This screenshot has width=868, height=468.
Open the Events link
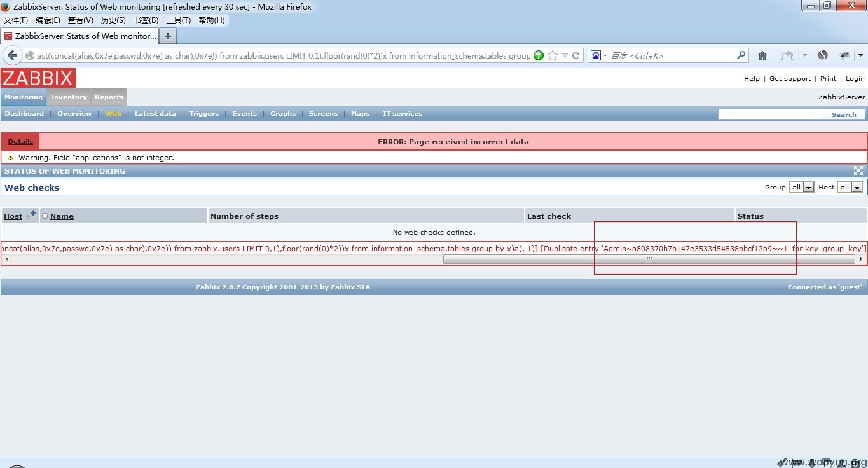(245, 114)
